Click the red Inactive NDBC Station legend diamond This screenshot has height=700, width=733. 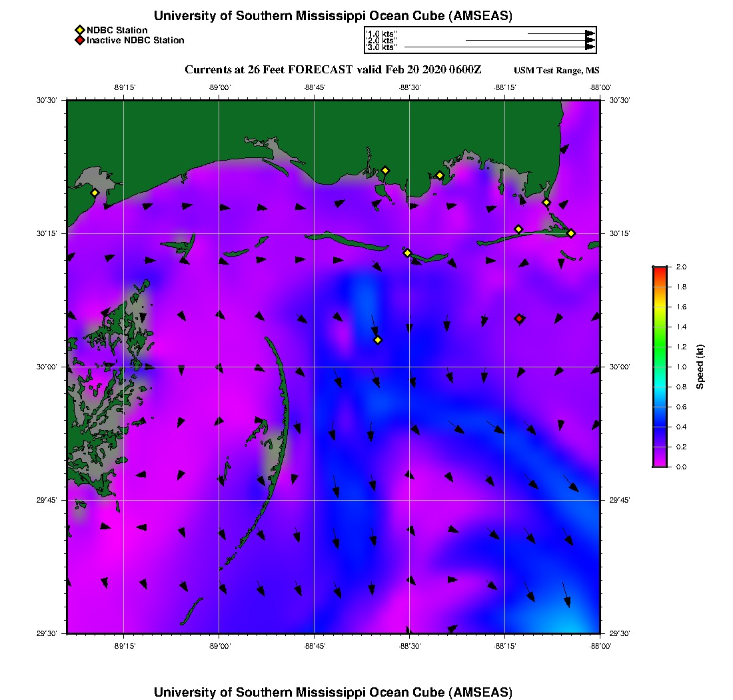point(79,40)
